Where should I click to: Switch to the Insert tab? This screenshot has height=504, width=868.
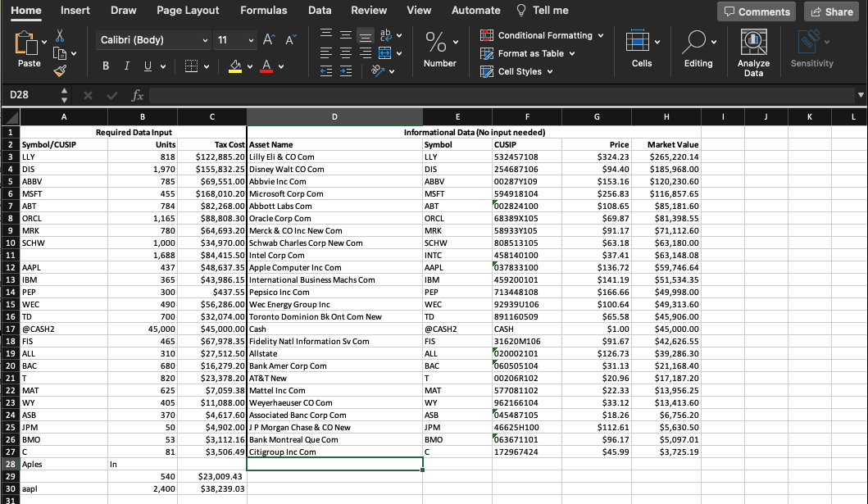pyautogui.click(x=75, y=11)
